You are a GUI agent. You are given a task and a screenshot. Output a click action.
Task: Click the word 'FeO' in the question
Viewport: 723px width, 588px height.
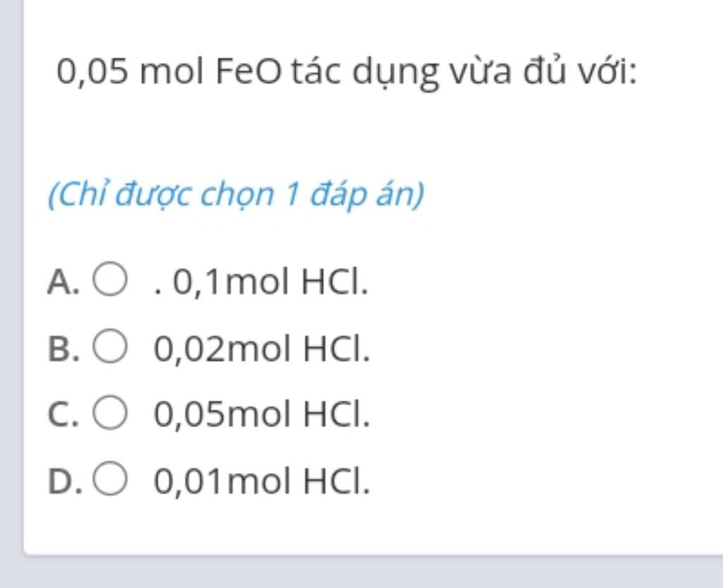[248, 71]
